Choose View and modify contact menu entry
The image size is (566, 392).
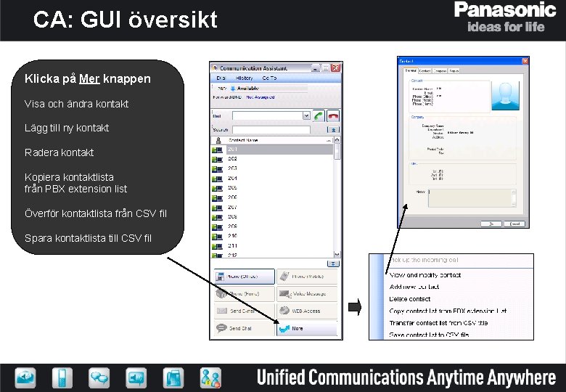coord(425,275)
